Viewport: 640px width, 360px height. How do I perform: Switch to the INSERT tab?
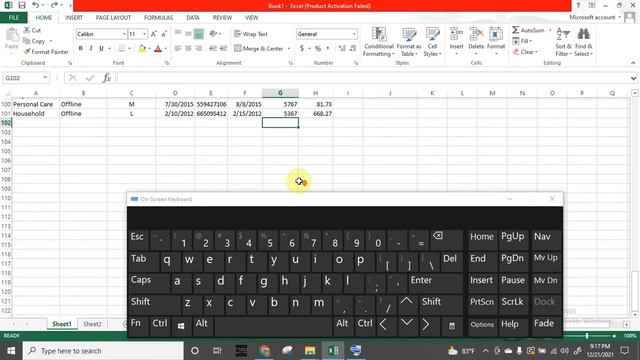coord(74,18)
